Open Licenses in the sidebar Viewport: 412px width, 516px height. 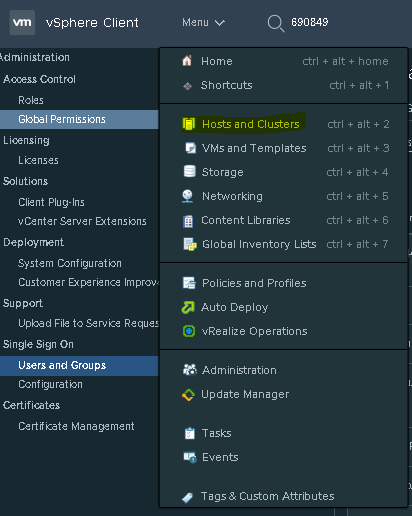pos(38,160)
